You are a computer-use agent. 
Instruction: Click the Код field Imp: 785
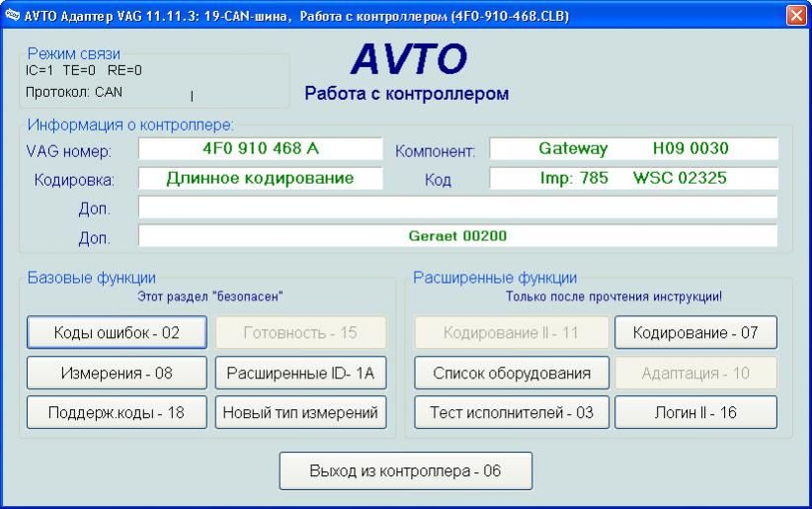pos(633,178)
